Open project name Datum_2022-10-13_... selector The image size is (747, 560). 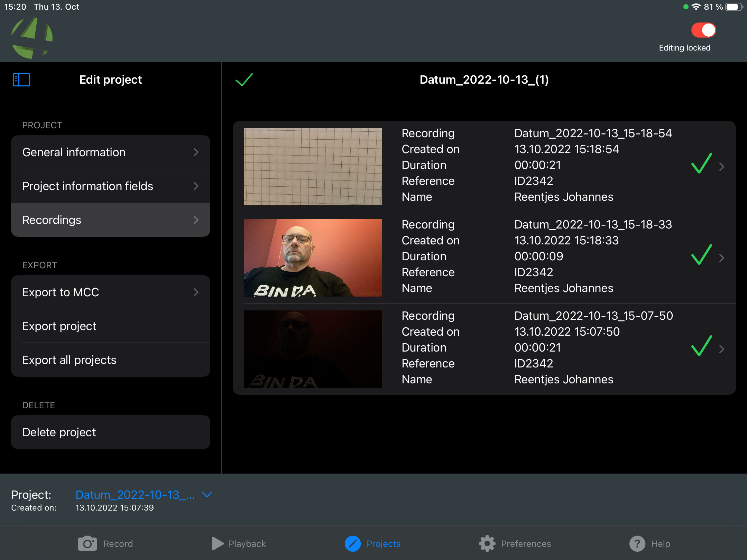tap(135, 495)
